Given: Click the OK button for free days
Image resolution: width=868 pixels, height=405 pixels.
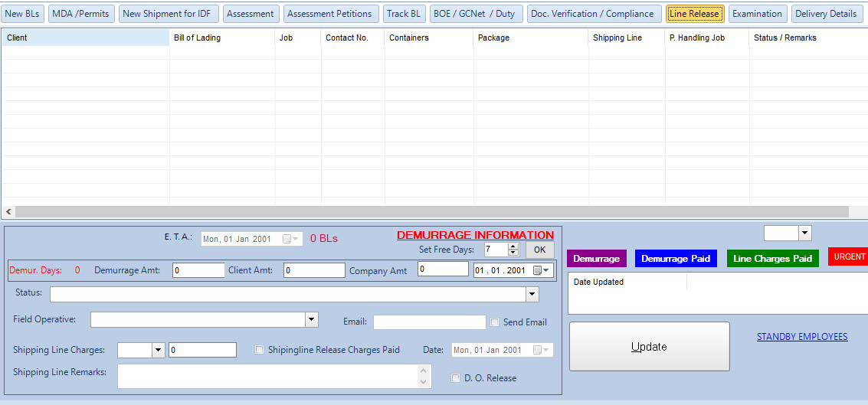Looking at the screenshot, I should tap(539, 250).
